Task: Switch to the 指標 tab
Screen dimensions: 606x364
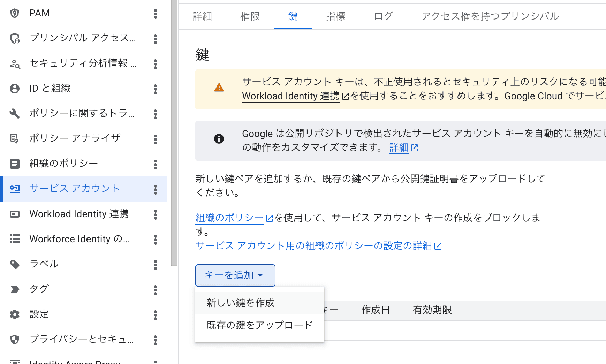Action: (336, 16)
